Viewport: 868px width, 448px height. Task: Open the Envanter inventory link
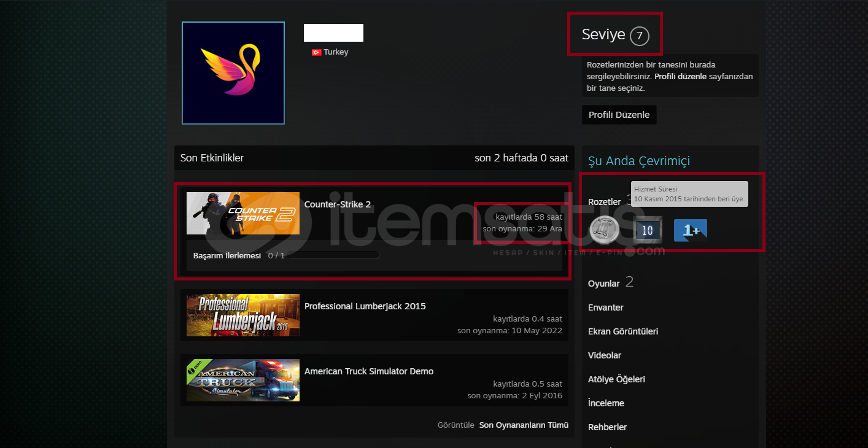(606, 307)
